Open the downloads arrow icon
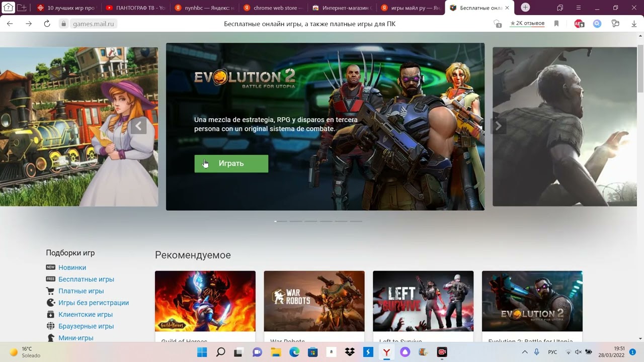644x362 pixels. tap(634, 24)
